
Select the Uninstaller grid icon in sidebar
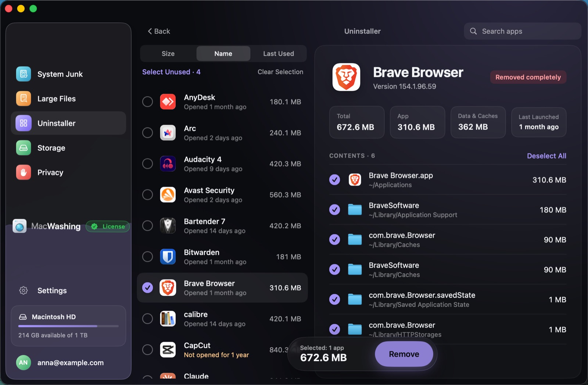click(24, 123)
